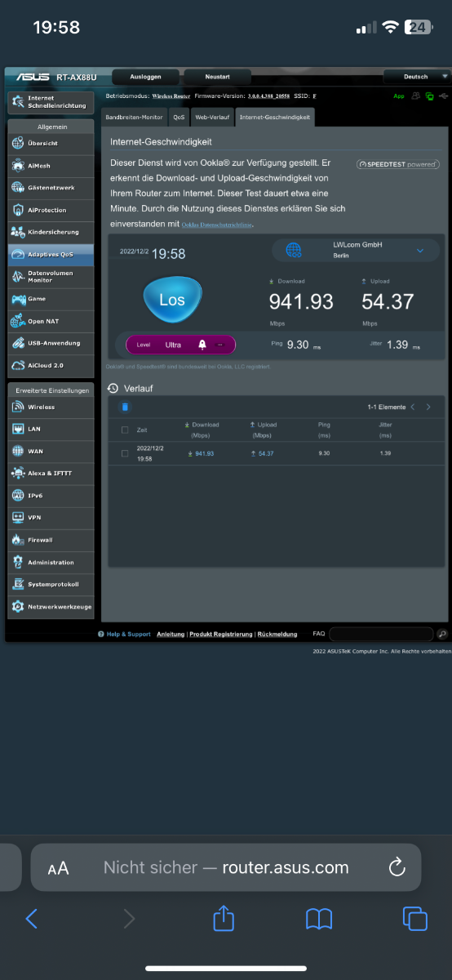
Task: Click the FAQ search input field
Action: tap(382, 634)
